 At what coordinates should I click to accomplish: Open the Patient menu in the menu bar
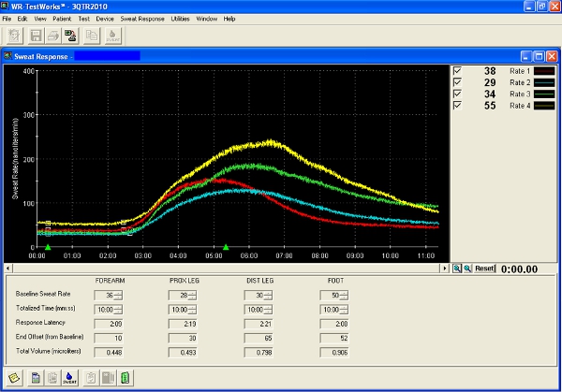(61, 19)
